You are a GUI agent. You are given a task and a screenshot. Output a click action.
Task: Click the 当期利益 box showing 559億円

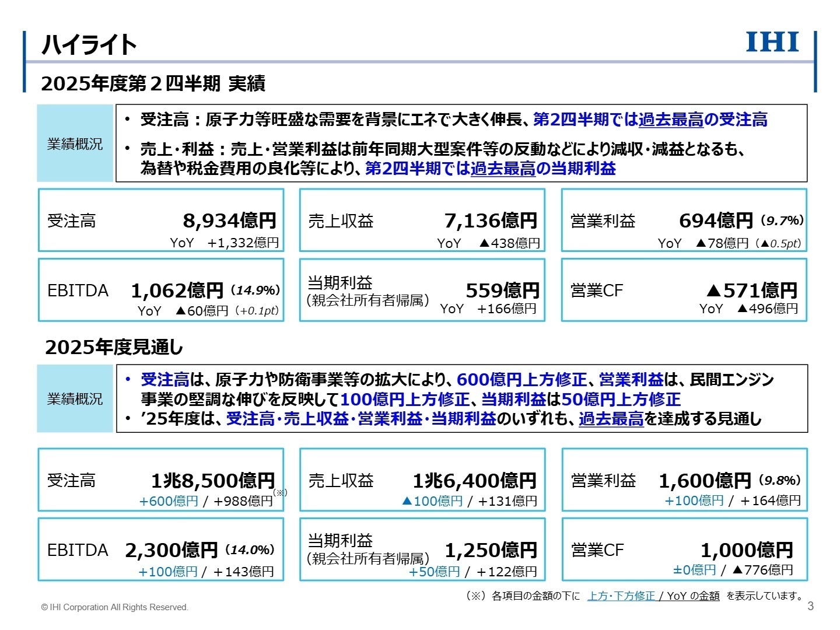[x=422, y=290]
